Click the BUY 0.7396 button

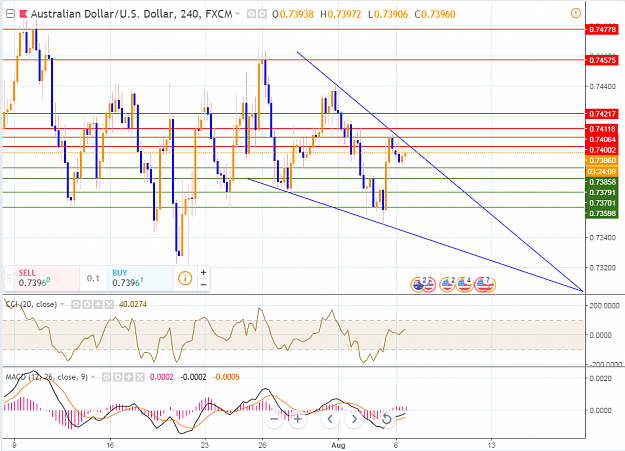click(140, 278)
